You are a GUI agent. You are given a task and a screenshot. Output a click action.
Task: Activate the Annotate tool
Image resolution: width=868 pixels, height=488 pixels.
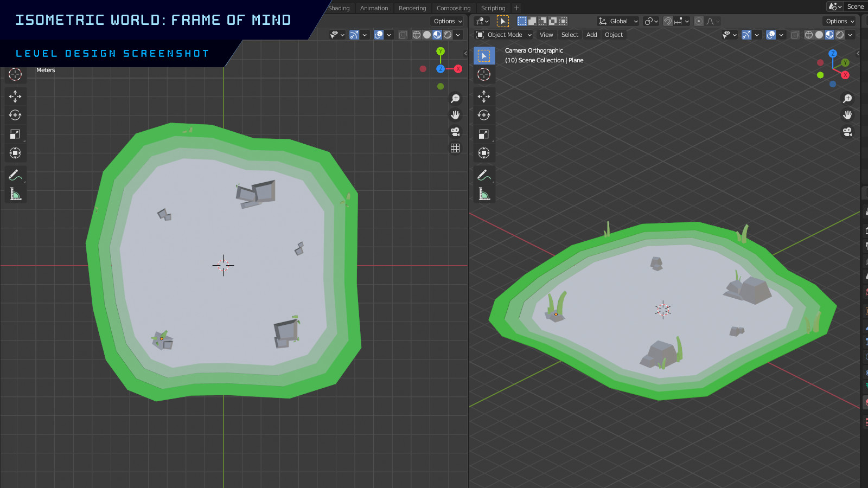coord(15,175)
